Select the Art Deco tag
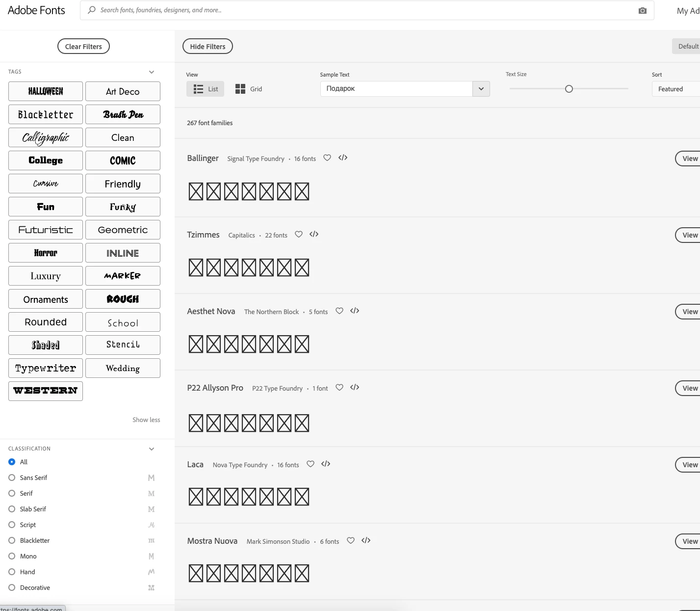 [123, 91]
